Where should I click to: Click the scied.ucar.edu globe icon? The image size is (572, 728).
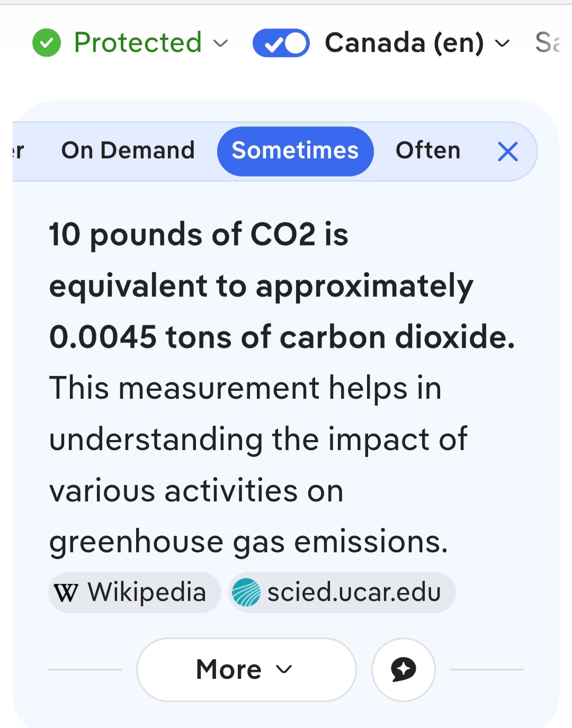[x=246, y=592]
